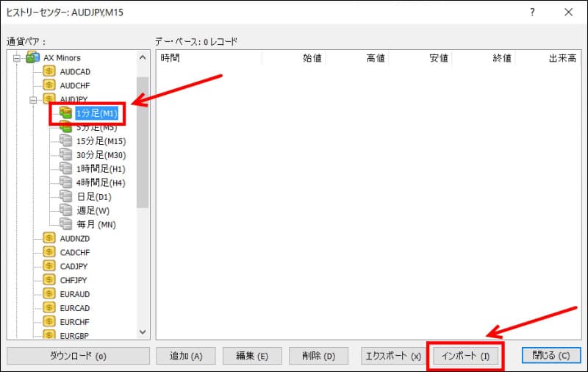Close the History Center dialog window

pos(568,12)
